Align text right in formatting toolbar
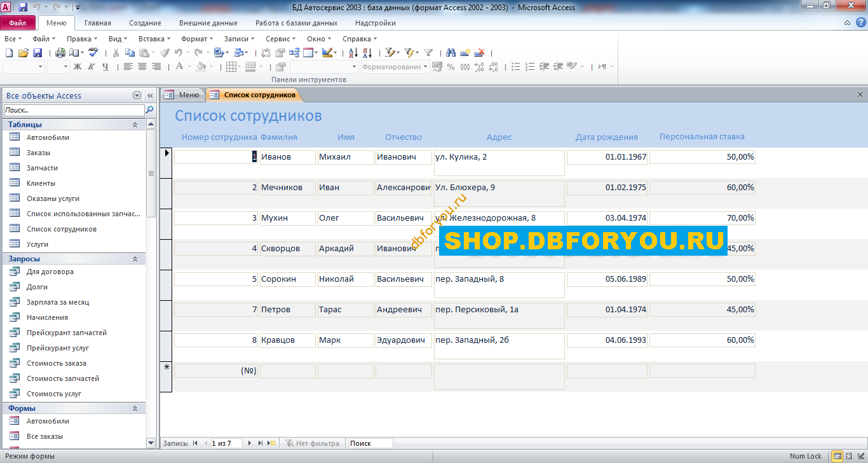 156,66
